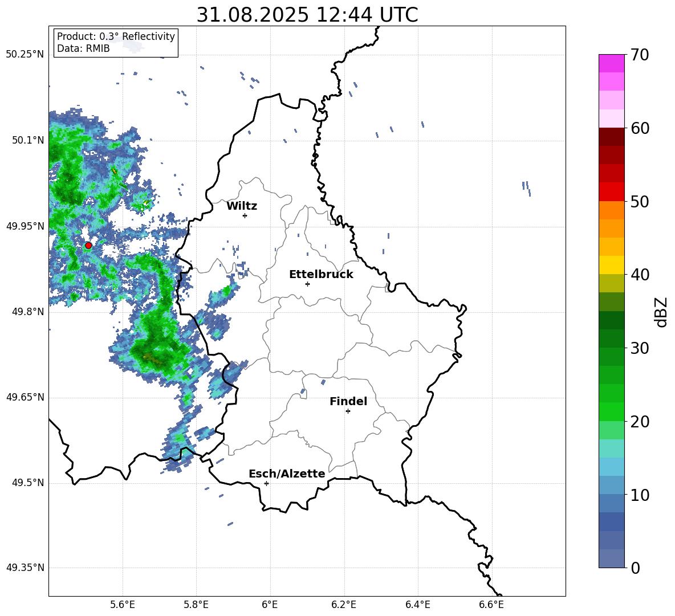This screenshot has width=675, height=616.
Task: Click the 49.35°N latitude label
Action: tap(25, 568)
